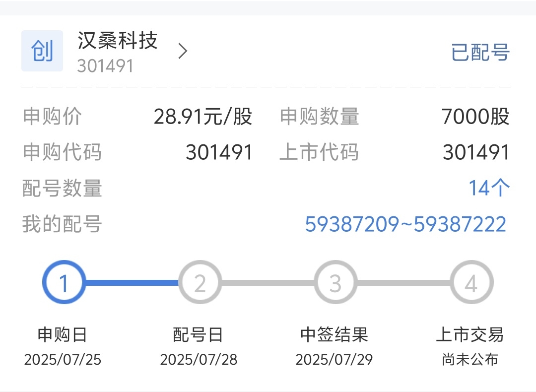The height and width of the screenshot is (392, 536).
Task: Tap the 14个 allotment count
Action: tap(489, 188)
